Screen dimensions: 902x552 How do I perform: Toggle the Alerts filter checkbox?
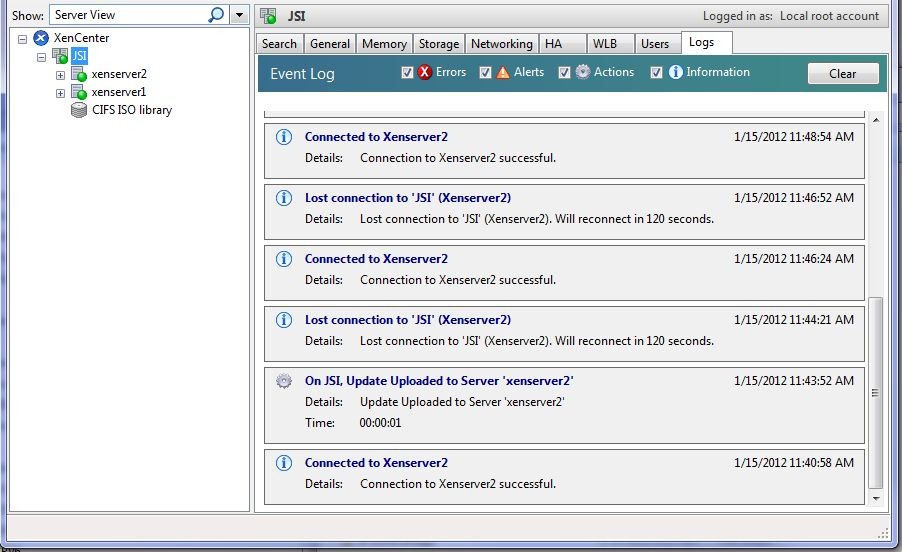[x=486, y=73]
